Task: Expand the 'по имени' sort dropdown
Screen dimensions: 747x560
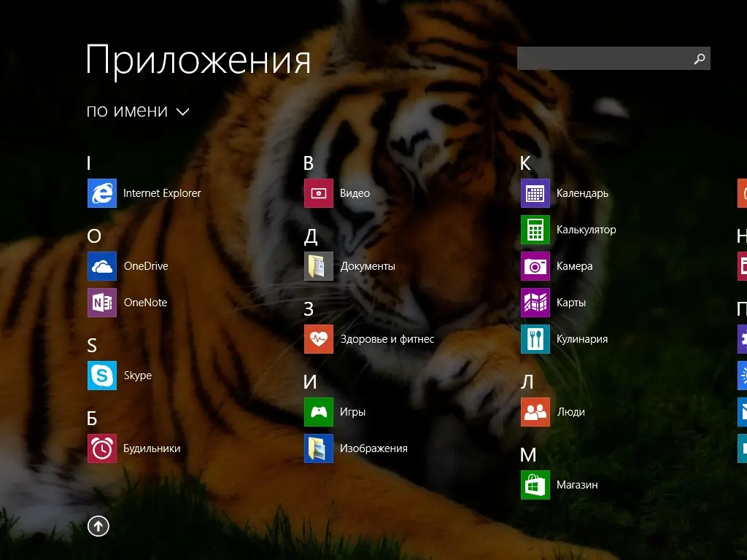Action: click(138, 111)
